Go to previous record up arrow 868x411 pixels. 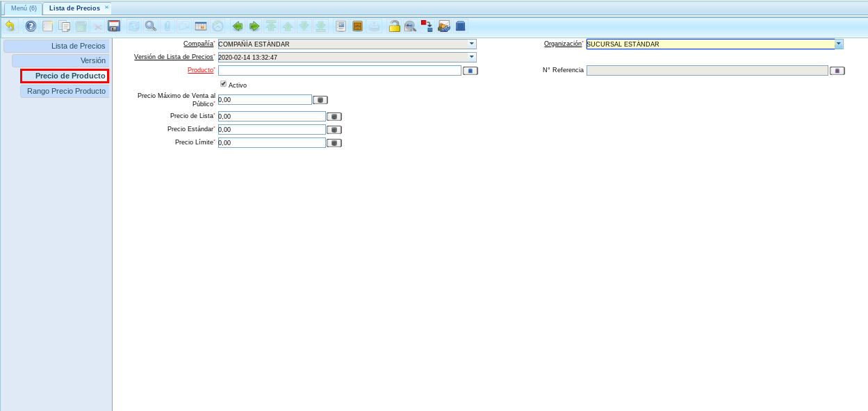click(x=288, y=26)
